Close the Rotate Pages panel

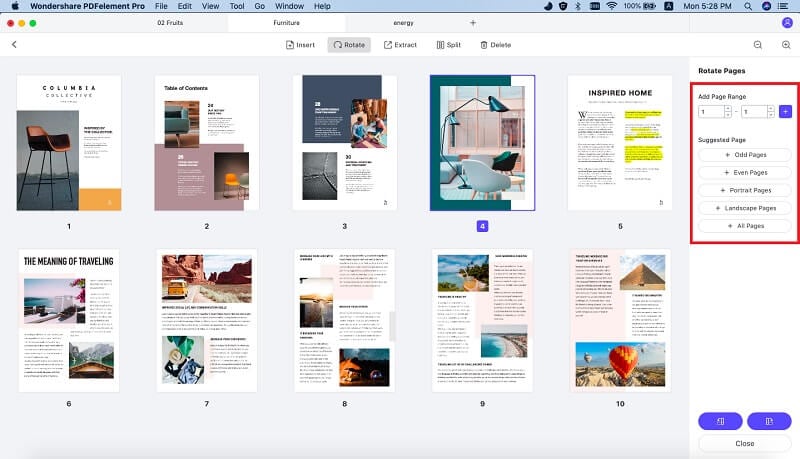click(745, 443)
